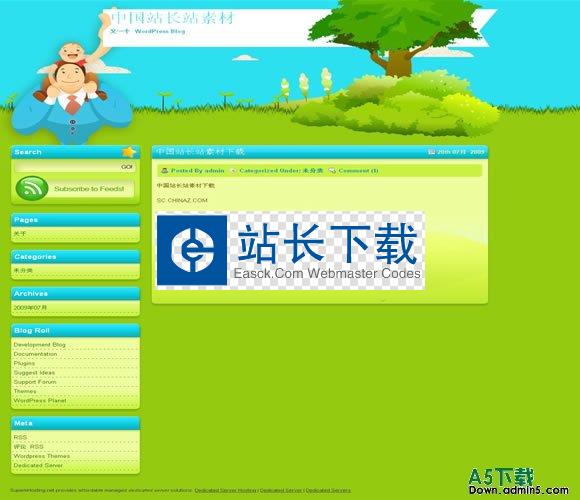Click the Posted By admin text
580x500 pixels.
click(x=198, y=170)
